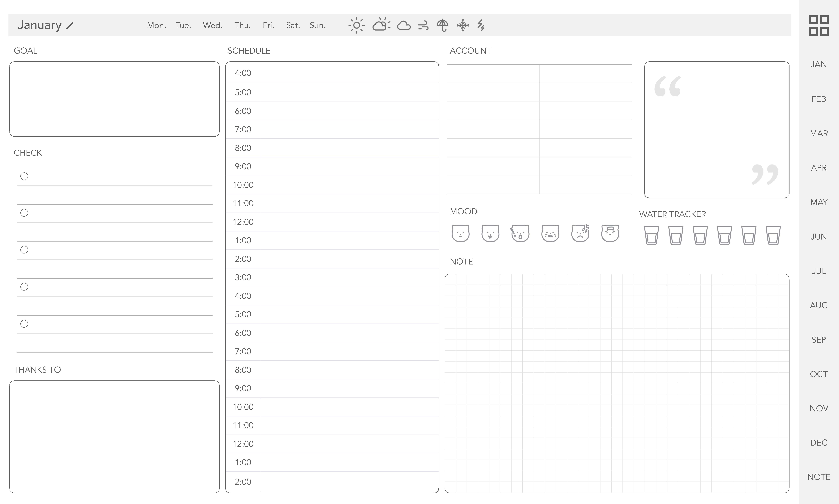Open the NOTE tab in the sidebar

819,477
